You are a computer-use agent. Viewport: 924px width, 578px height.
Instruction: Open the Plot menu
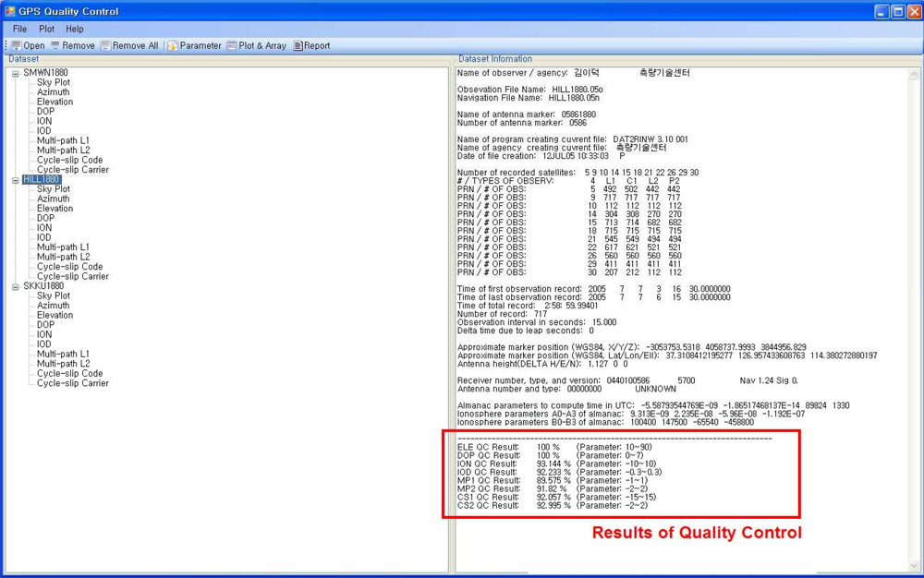[46, 29]
